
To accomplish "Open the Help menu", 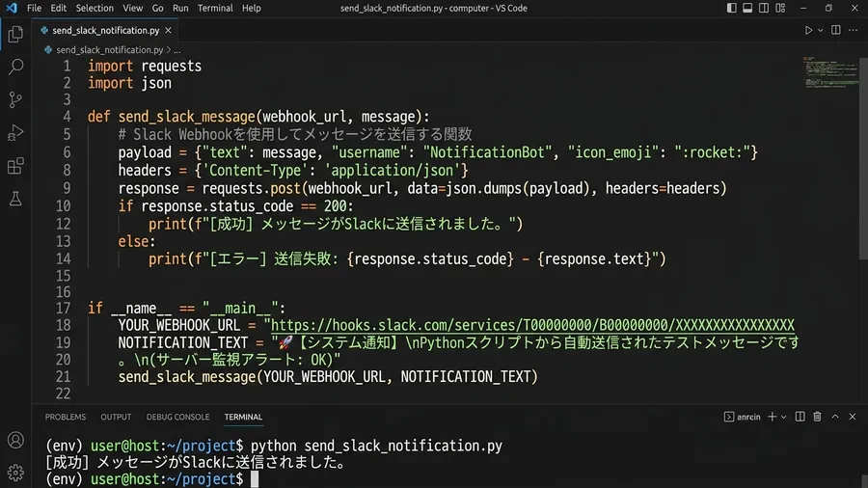I will click(x=252, y=8).
